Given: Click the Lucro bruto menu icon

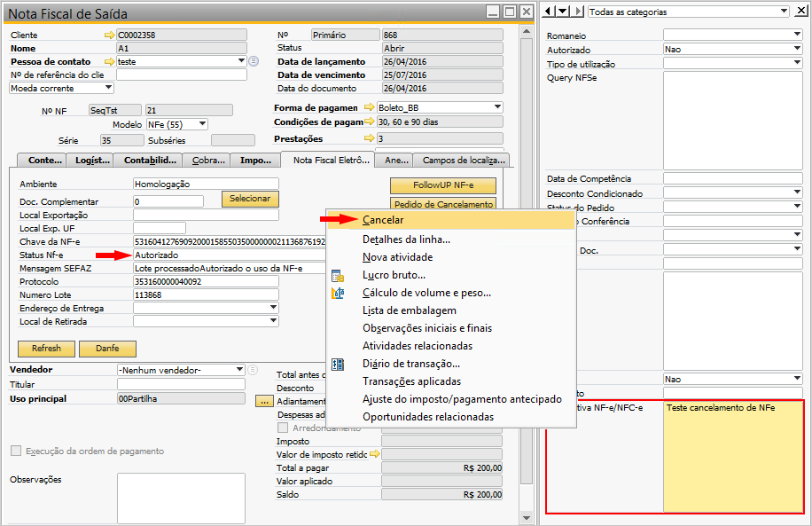Looking at the screenshot, I should pos(338,276).
